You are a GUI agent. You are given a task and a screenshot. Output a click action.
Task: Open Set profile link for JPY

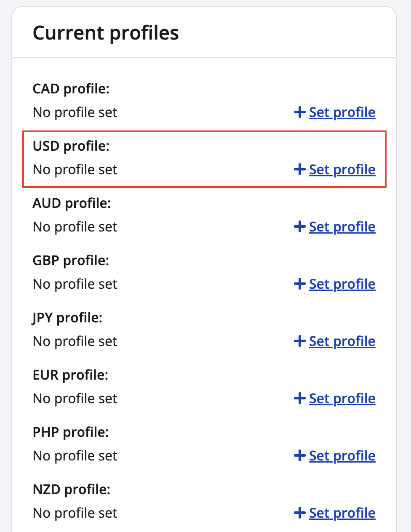point(342,341)
